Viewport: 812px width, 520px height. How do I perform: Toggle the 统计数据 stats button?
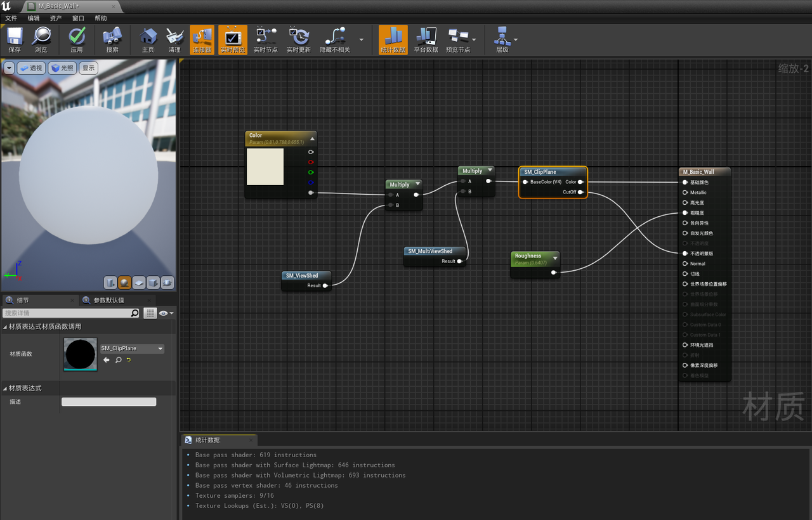393,39
